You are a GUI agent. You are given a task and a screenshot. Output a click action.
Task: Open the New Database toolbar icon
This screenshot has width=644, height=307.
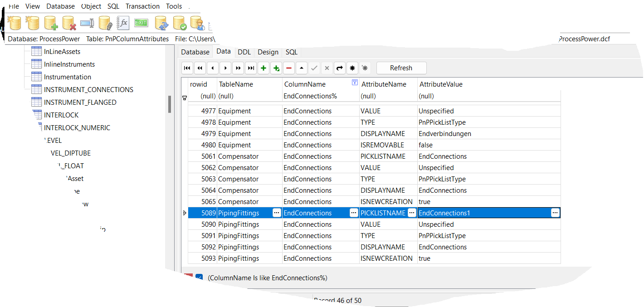tap(14, 23)
